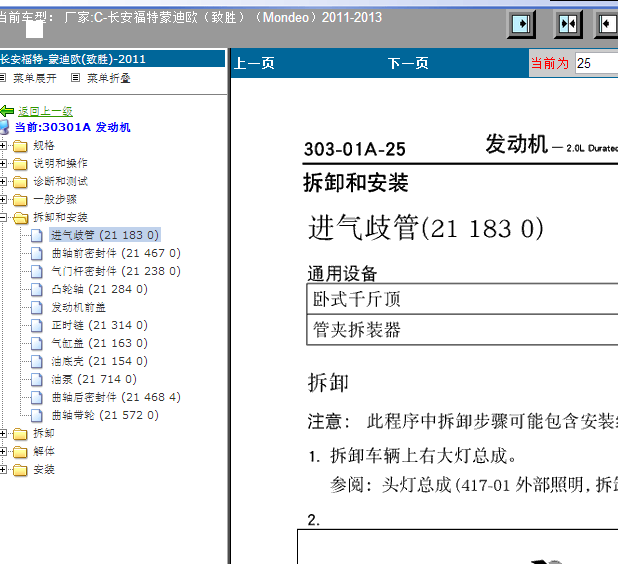This screenshot has width=618, height=564.
Task: Click the computer icon beside 当前:30301A 发动机
Action: [x=4, y=127]
